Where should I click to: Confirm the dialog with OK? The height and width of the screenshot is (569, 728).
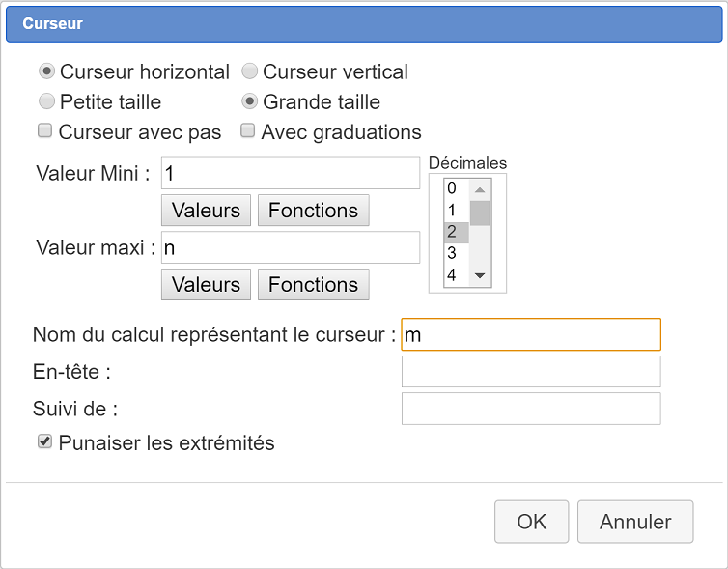tap(532, 522)
